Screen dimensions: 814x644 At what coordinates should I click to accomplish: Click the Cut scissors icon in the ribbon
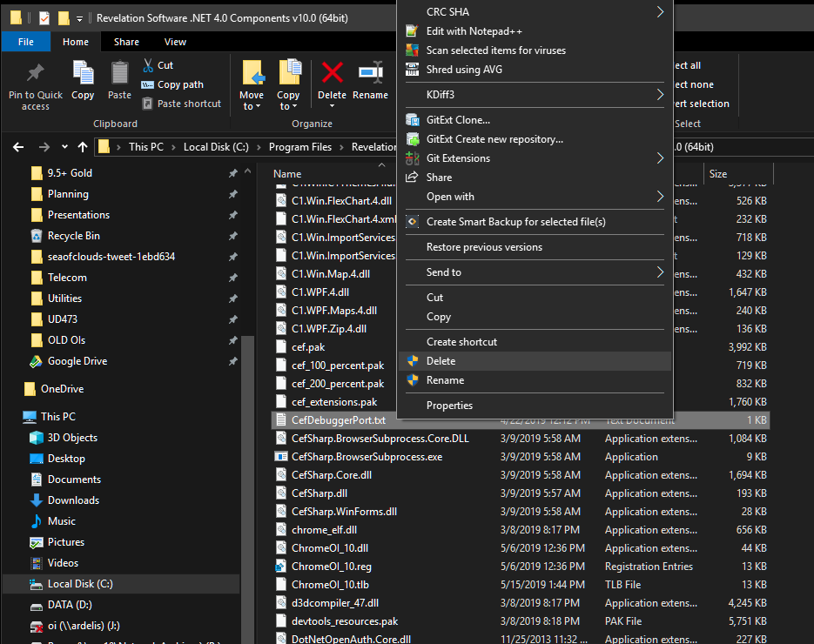click(x=148, y=65)
